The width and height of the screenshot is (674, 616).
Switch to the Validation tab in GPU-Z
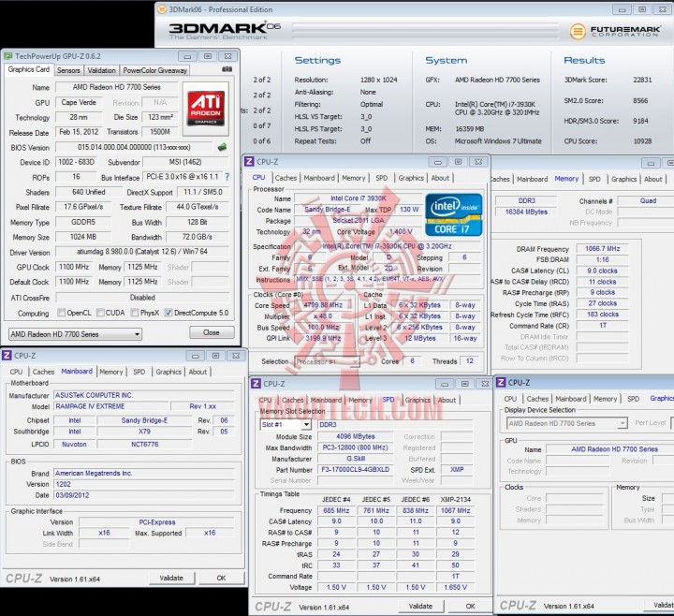[x=101, y=70]
